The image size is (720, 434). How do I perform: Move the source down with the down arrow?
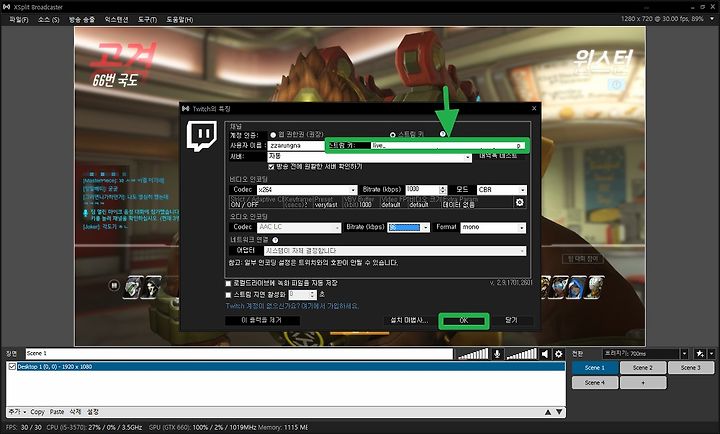pyautogui.click(x=559, y=412)
